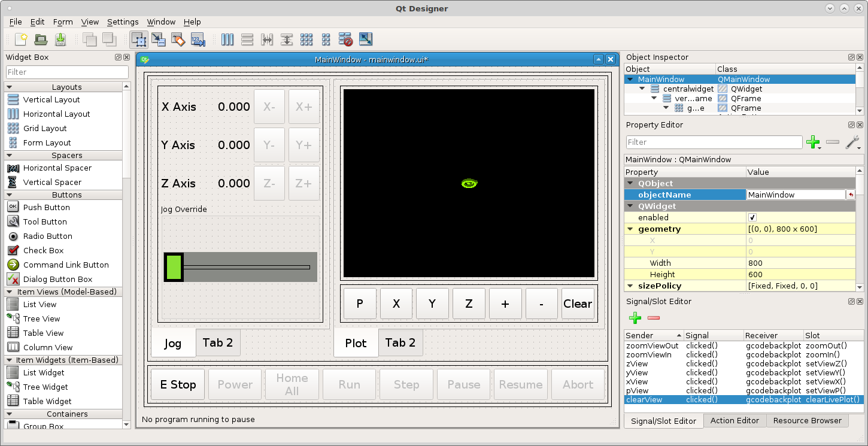Pick the Command Link Button widget
The height and width of the screenshot is (446, 868).
66,265
